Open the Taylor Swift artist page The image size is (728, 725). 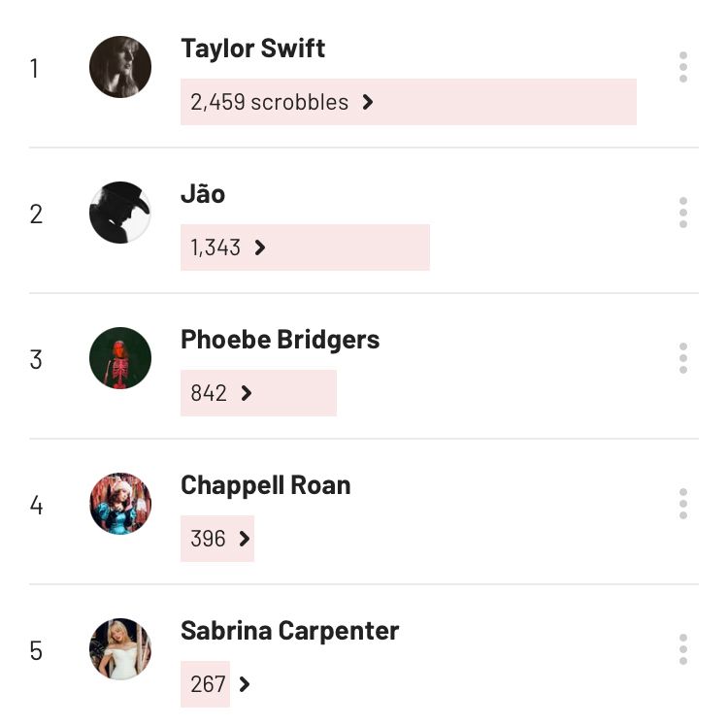[252, 49]
